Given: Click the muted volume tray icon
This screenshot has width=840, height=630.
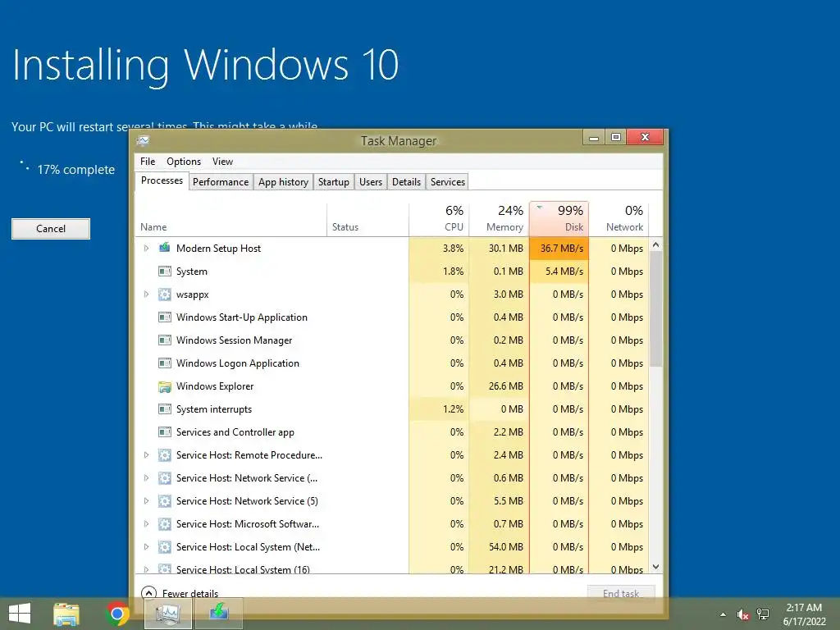Looking at the screenshot, I should point(742,614).
